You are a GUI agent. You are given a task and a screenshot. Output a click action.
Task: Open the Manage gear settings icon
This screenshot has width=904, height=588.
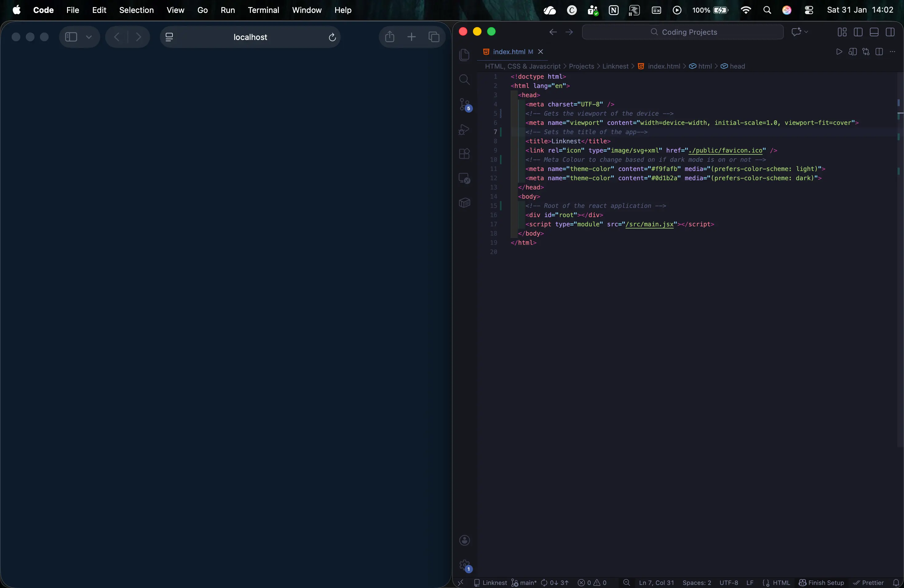(x=464, y=566)
